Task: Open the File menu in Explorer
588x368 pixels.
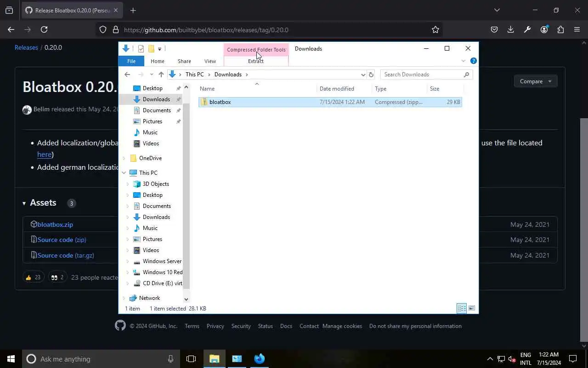Action: coord(131,61)
